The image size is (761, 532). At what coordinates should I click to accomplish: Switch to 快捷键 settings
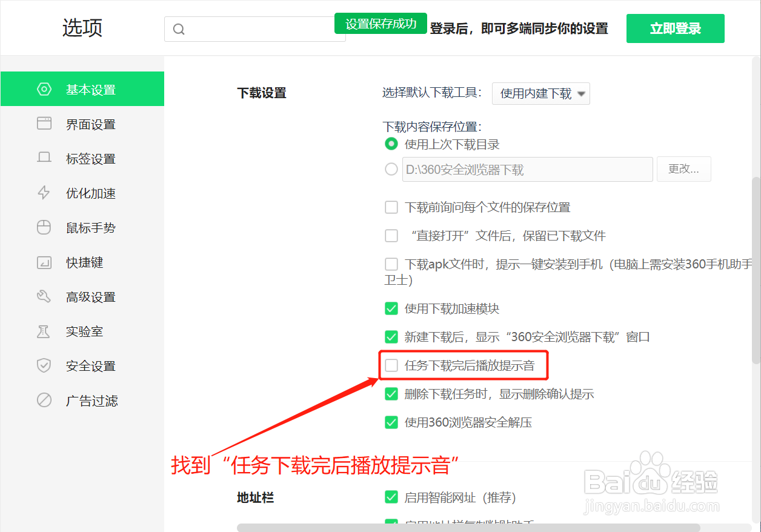82,262
